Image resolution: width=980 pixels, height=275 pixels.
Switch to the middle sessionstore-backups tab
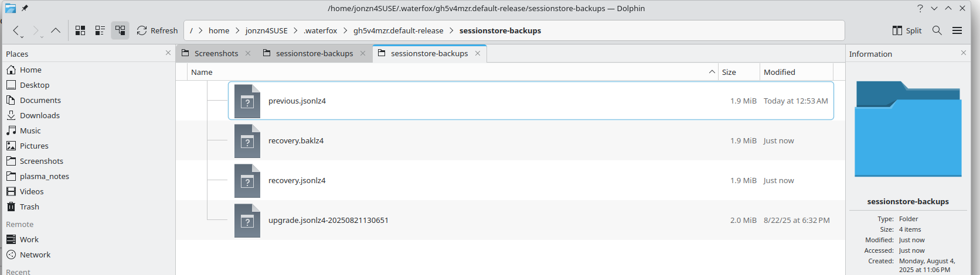[314, 53]
